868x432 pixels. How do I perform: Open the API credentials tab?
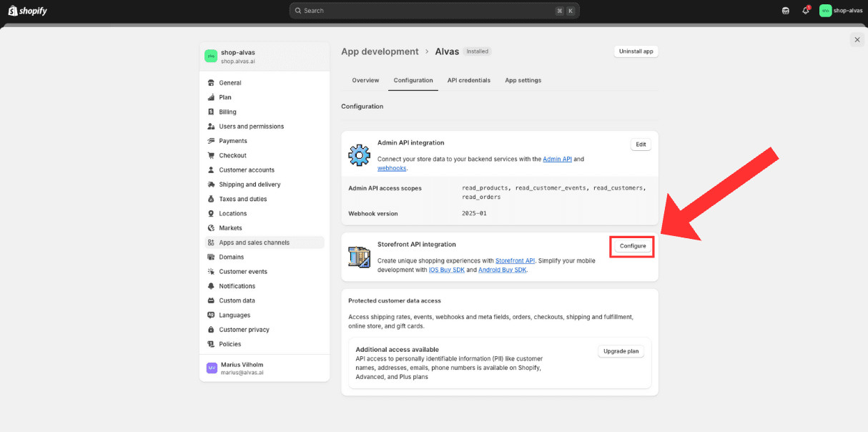coord(469,80)
